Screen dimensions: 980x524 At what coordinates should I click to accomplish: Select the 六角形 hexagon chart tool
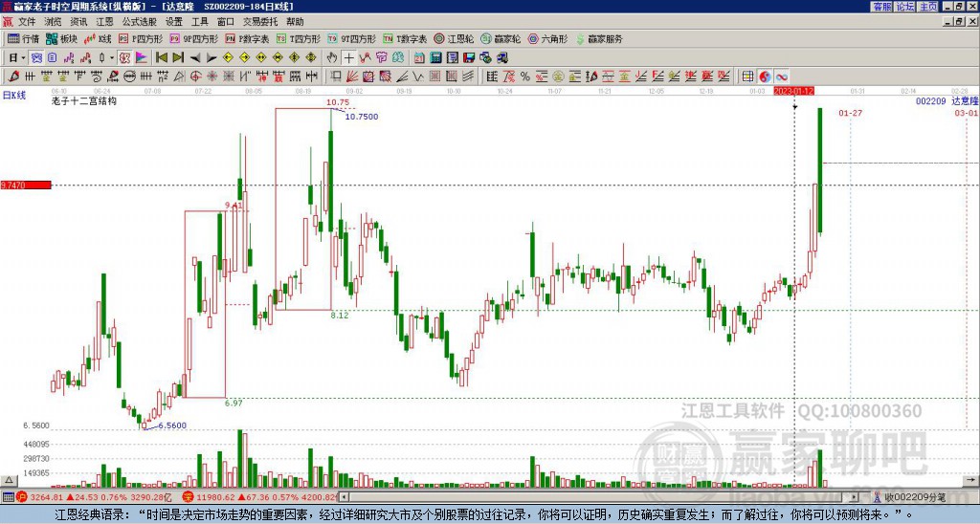tap(548, 38)
